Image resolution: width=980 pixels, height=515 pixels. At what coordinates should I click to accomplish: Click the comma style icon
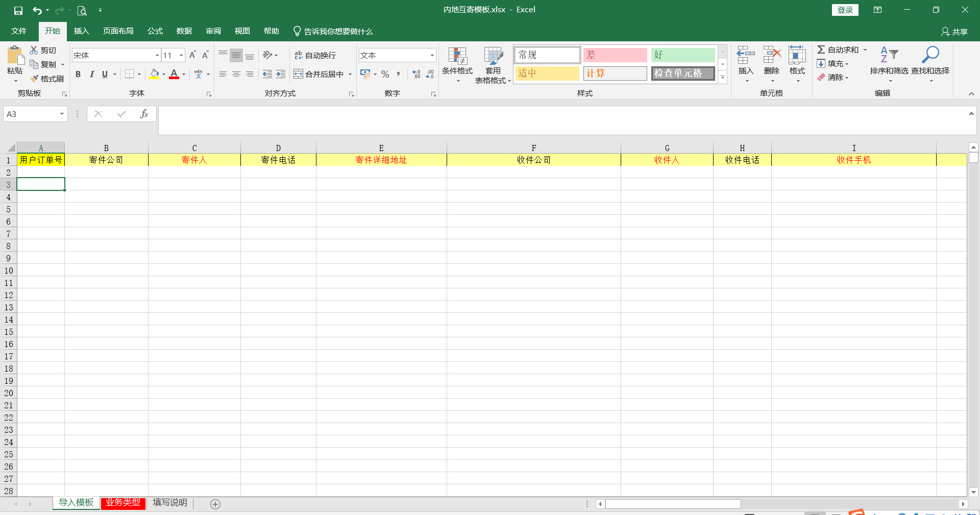(399, 74)
